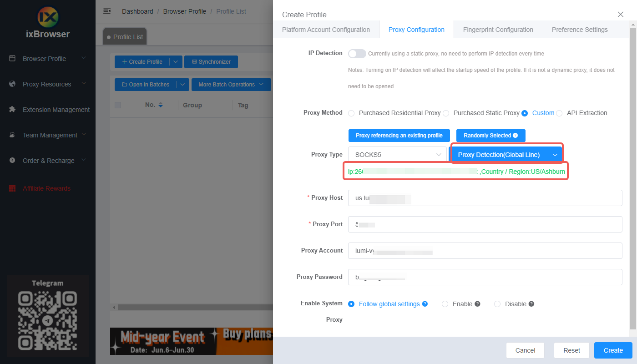
Task: Click the question icon beside Disable option
Action: 531,304
